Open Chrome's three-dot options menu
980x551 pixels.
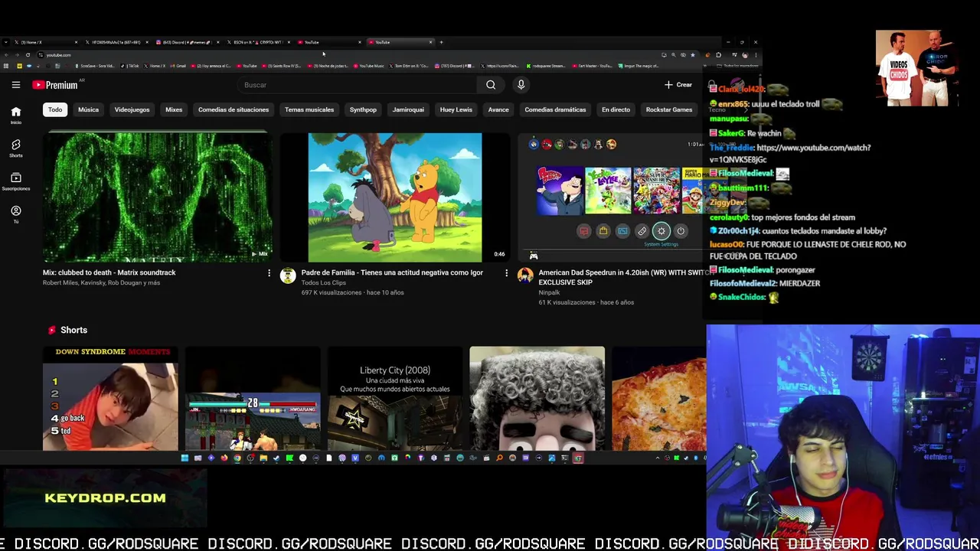[756, 55]
